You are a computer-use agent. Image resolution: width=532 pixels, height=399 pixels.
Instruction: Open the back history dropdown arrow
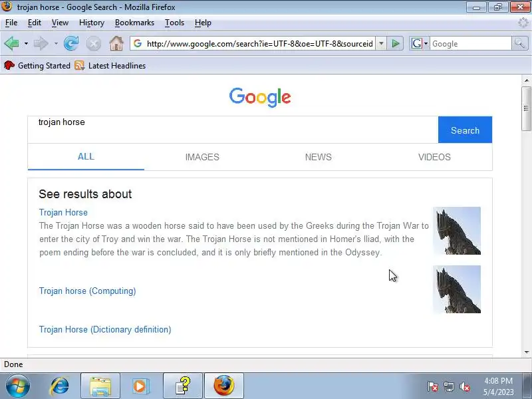tap(26, 44)
